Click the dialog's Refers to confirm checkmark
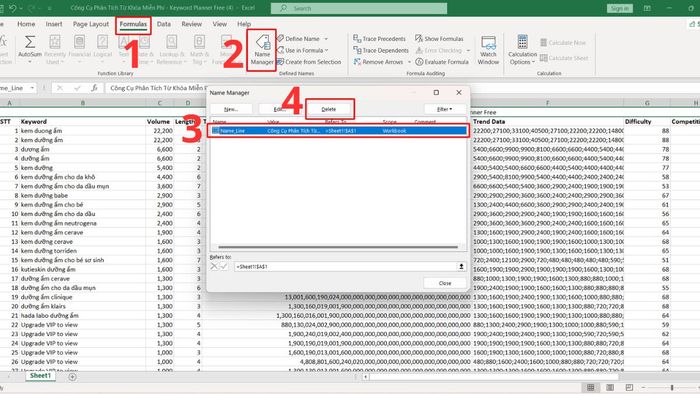 click(x=224, y=266)
